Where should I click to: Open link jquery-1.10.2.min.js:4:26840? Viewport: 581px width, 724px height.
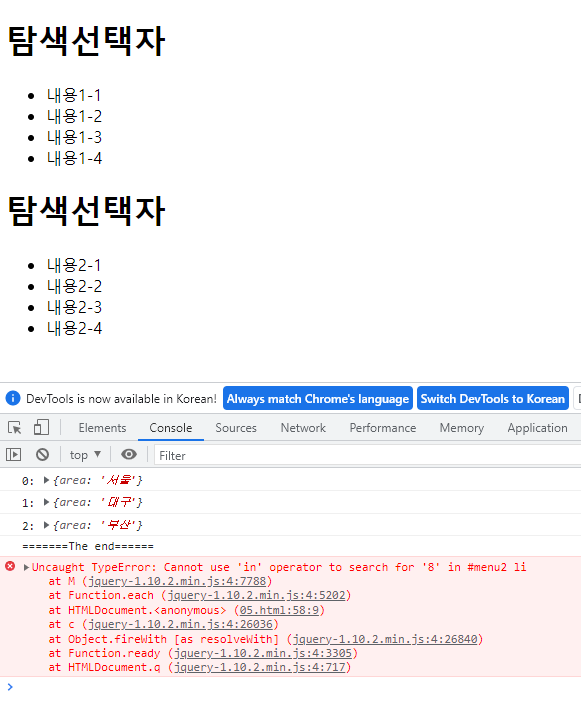[385, 639]
